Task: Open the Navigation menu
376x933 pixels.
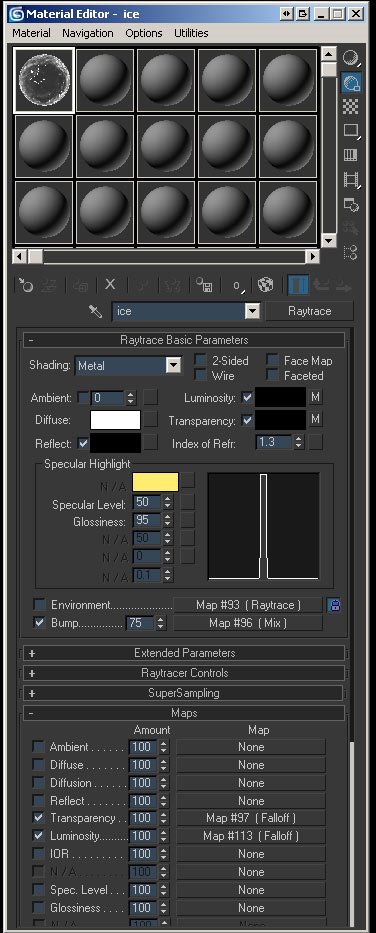Action: point(87,33)
